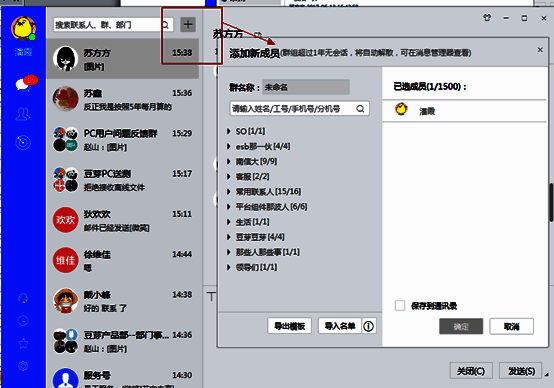Open the skin (shirt) icon in the title bar

487,18
